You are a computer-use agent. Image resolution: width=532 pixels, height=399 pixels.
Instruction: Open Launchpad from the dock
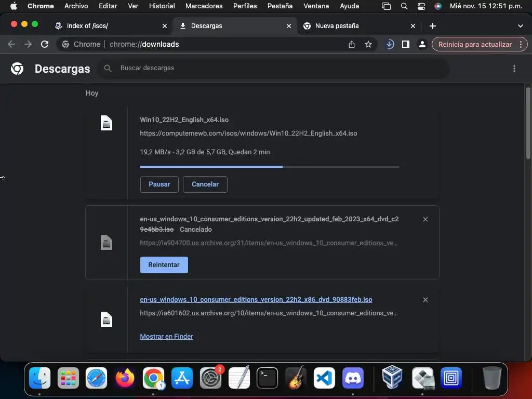(68, 378)
